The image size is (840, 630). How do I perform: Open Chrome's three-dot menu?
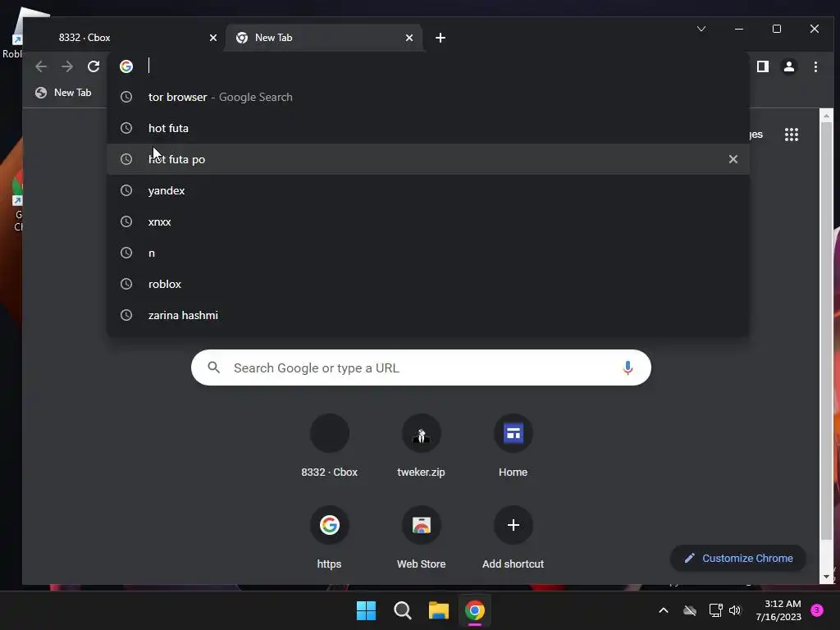pos(815,66)
